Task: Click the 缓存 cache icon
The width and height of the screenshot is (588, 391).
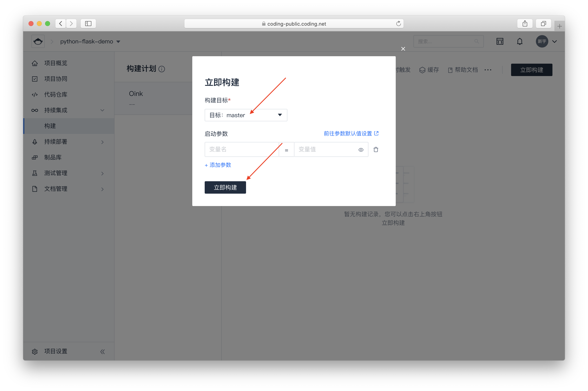Action: tap(422, 70)
